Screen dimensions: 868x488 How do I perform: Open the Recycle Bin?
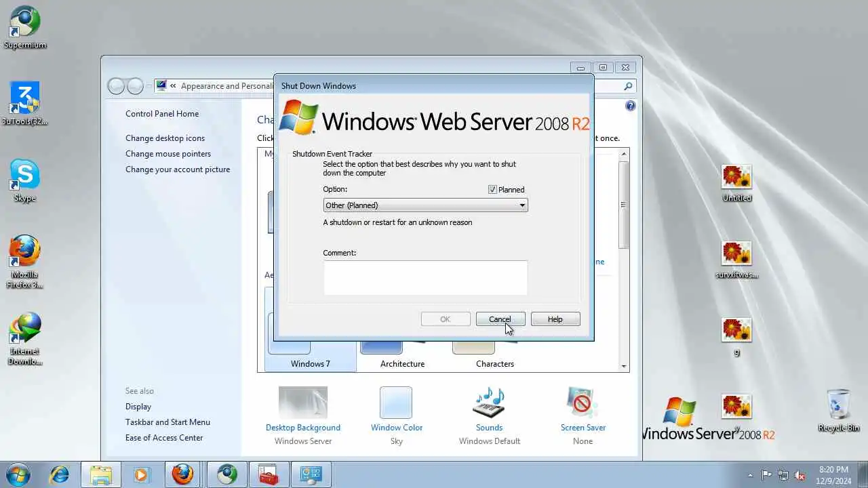839,411
